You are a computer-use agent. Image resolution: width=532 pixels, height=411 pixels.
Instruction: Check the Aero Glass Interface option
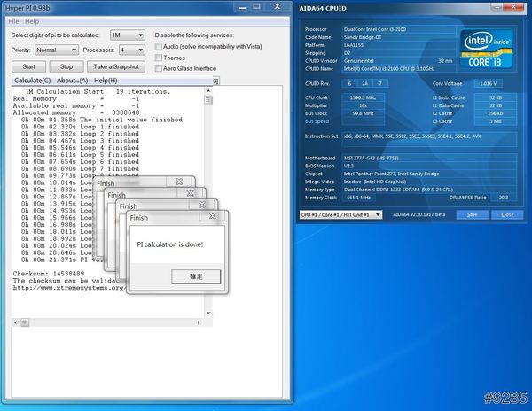[x=159, y=68]
